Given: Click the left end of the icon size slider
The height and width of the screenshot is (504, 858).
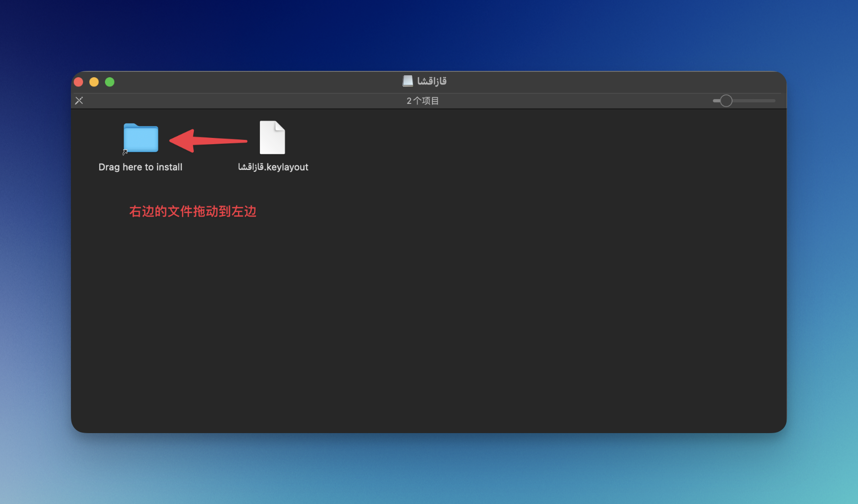Looking at the screenshot, I should coord(715,101).
